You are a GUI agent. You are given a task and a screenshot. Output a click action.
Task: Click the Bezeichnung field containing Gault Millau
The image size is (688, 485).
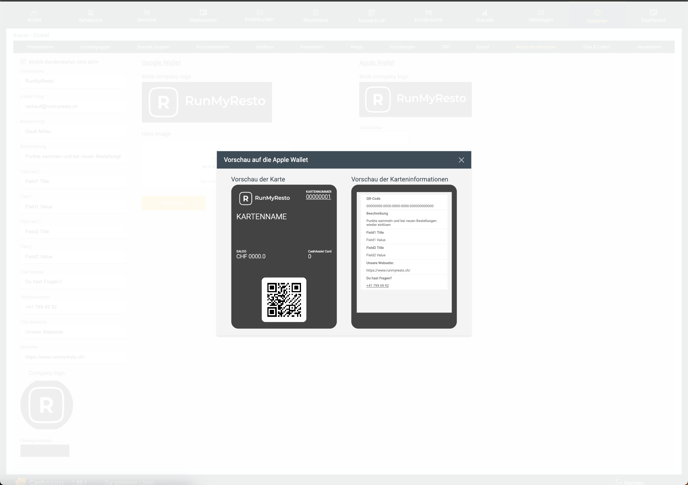point(73,131)
